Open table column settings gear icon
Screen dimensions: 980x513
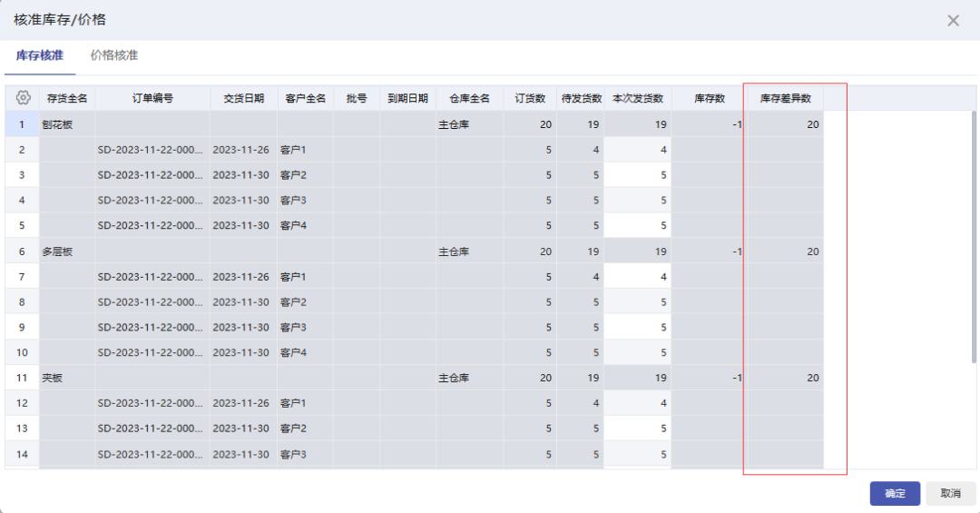click(x=24, y=98)
